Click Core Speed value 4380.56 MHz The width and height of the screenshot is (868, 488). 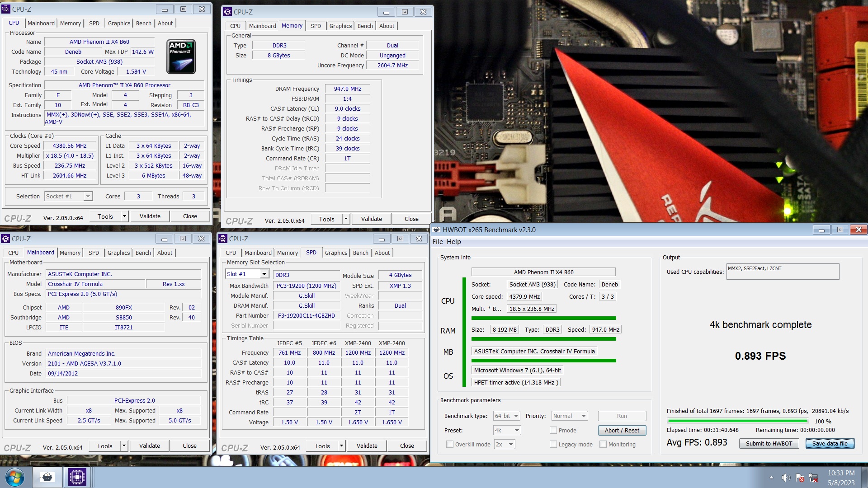(x=70, y=145)
